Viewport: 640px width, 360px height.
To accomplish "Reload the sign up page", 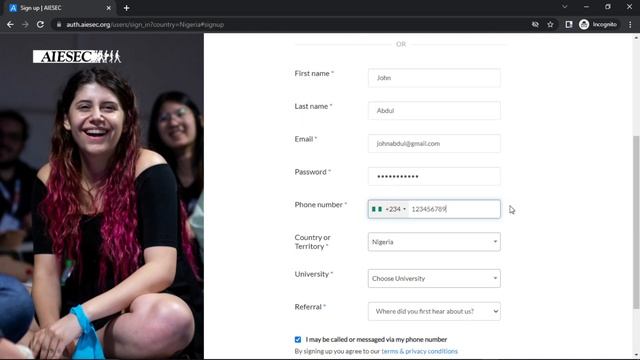I will [x=40, y=24].
